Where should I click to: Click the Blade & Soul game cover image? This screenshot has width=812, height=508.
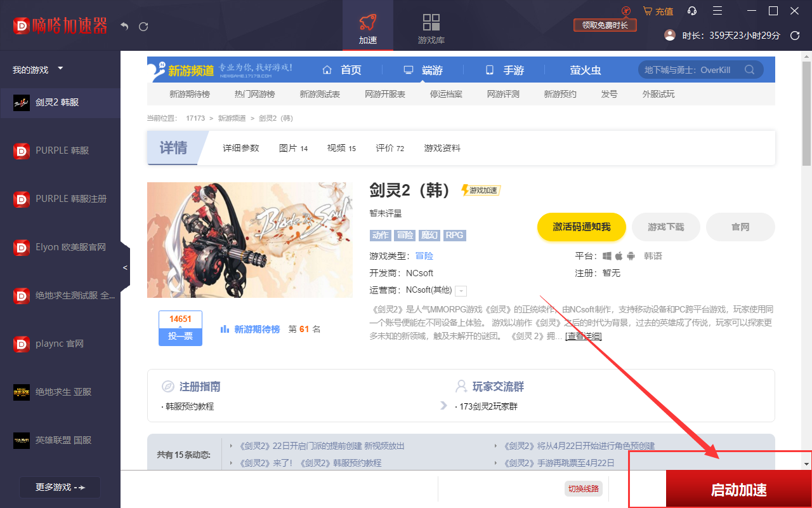coord(250,240)
